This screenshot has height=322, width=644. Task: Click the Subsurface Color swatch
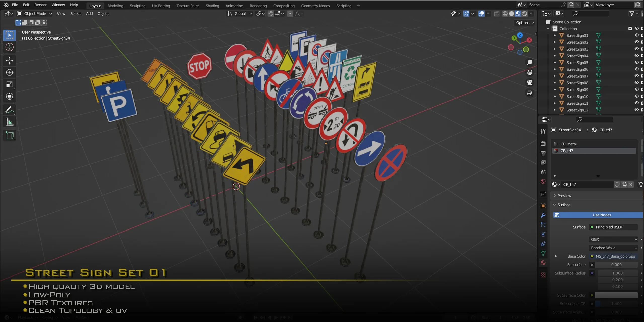[x=616, y=295]
